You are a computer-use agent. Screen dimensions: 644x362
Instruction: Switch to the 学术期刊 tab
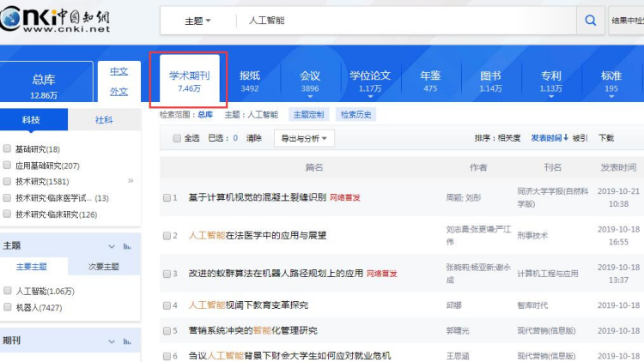[x=189, y=81]
